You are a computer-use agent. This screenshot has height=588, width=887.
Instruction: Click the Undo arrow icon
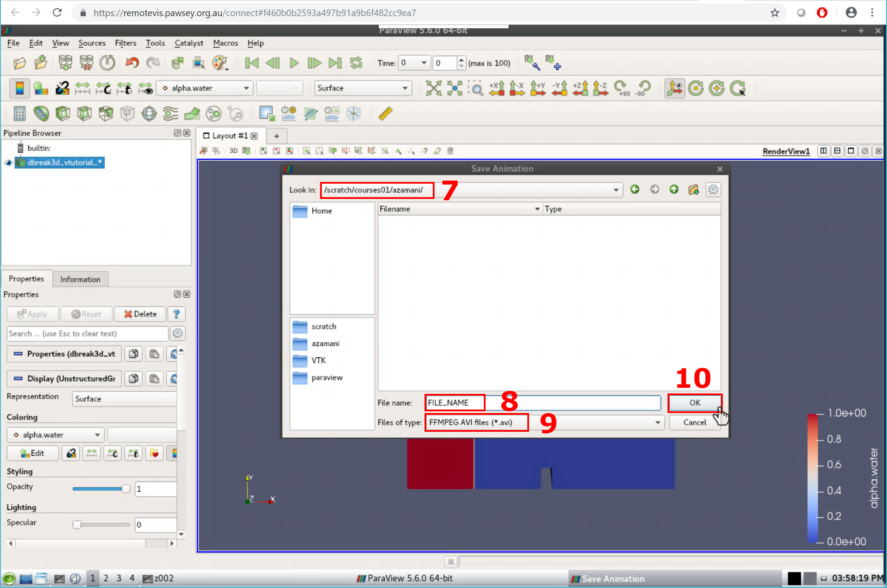pyautogui.click(x=132, y=63)
